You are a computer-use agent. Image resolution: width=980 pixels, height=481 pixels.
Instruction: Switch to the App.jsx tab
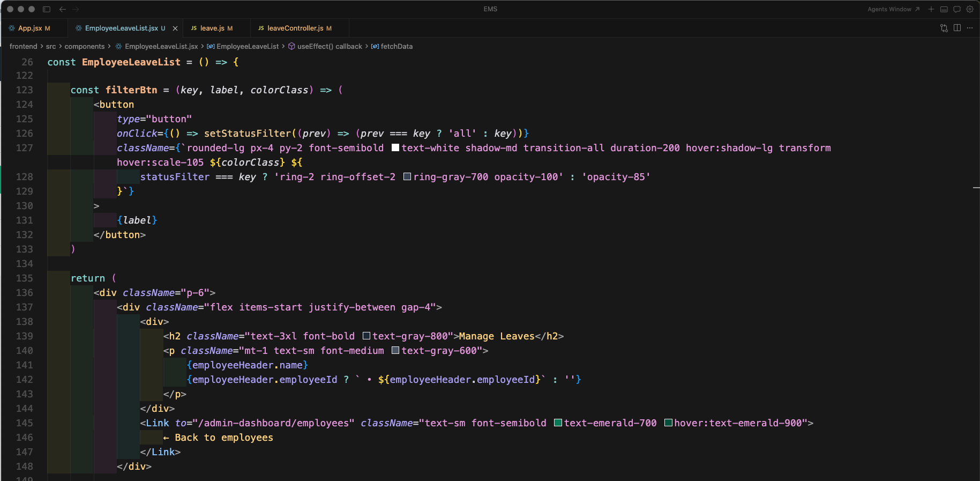(34, 28)
